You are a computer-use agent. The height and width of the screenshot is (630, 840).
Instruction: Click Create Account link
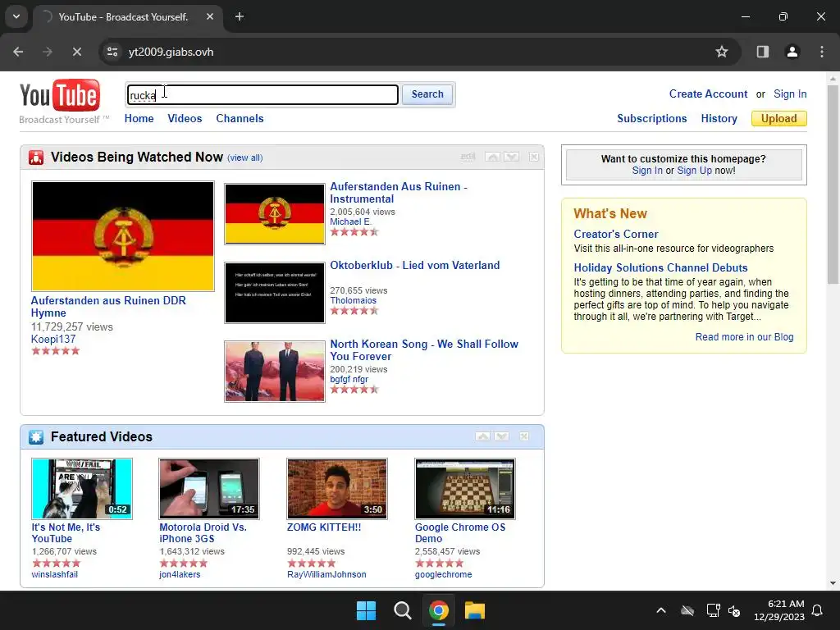point(708,94)
